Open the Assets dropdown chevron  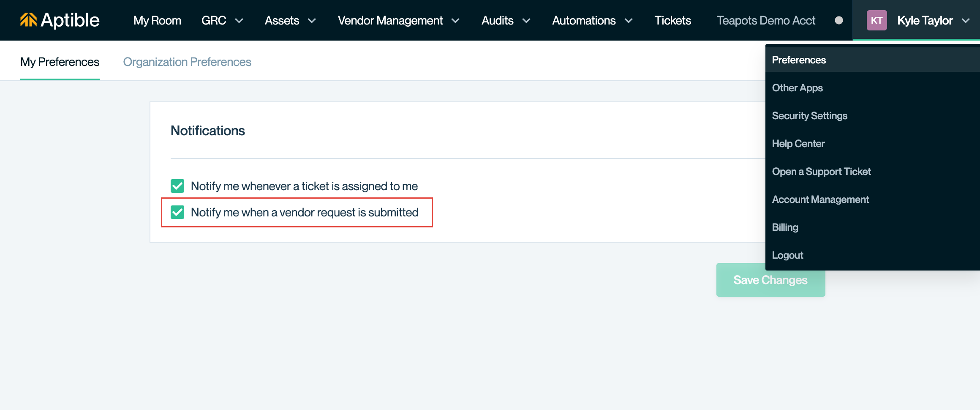(312, 21)
